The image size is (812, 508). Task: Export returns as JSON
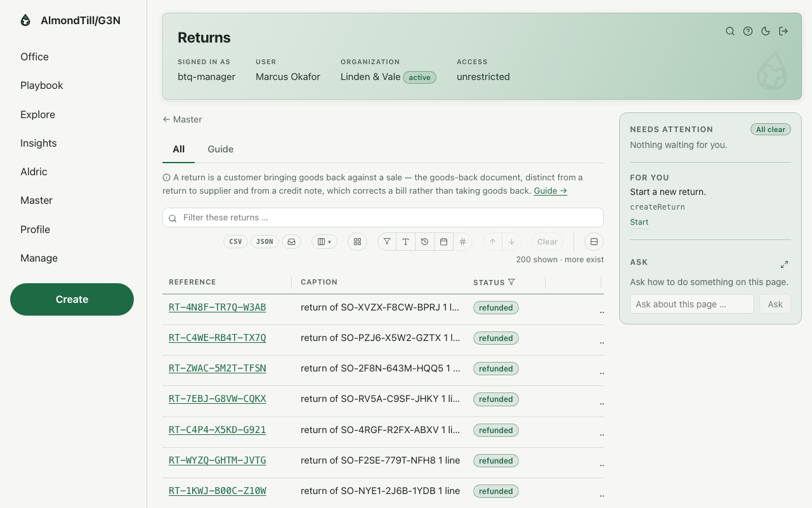click(265, 242)
